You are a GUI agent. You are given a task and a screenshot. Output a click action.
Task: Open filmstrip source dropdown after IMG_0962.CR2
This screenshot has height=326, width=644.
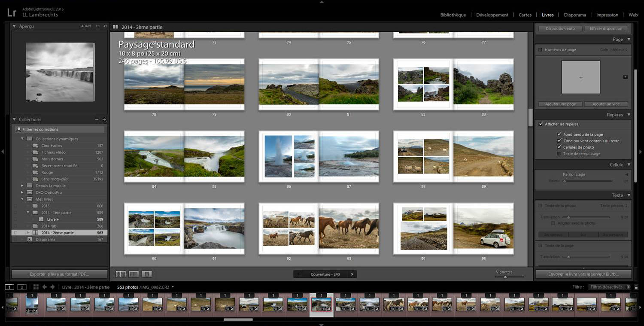[173, 287]
